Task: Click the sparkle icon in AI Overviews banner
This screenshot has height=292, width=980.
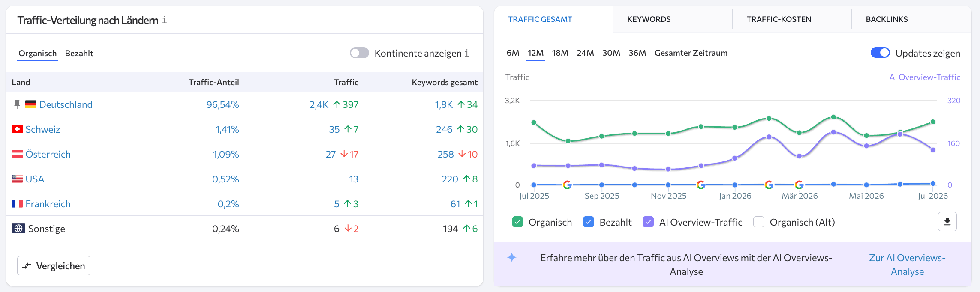Action: 512,257
